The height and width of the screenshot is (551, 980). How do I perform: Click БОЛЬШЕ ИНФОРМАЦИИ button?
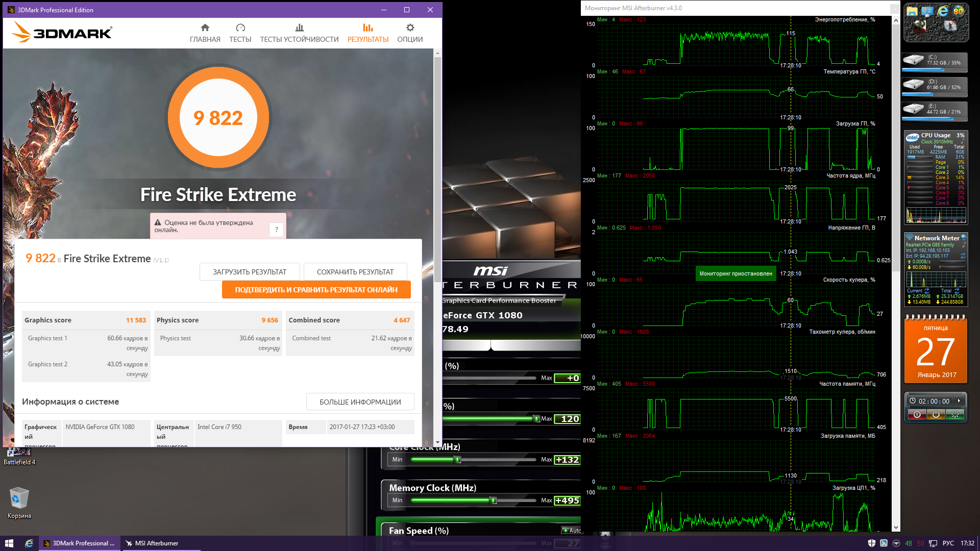tap(360, 402)
